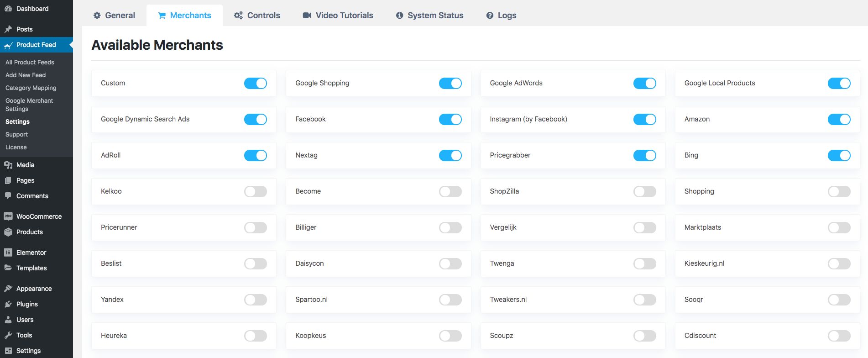Turn on the Heureka toggle
The width and height of the screenshot is (868, 358).
pos(256,336)
